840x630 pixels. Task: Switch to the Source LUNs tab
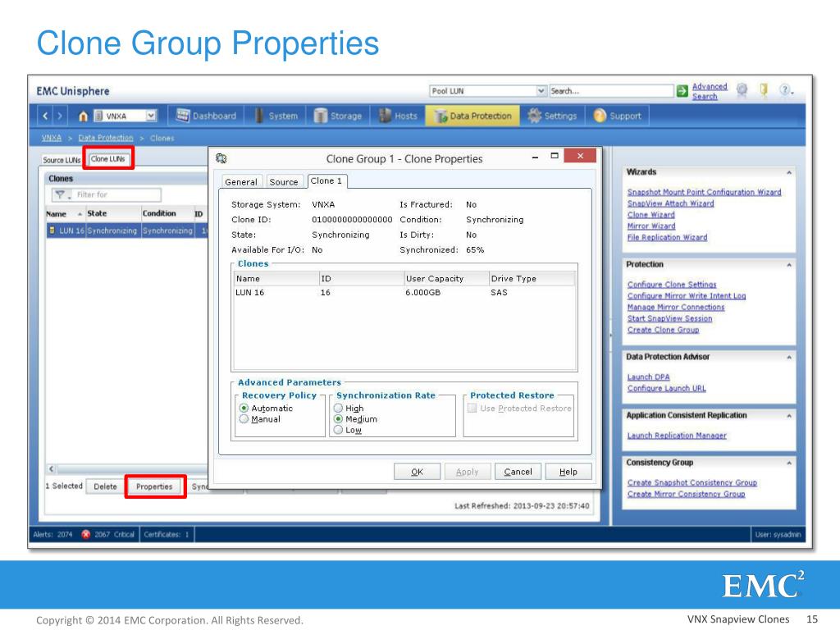(x=62, y=160)
